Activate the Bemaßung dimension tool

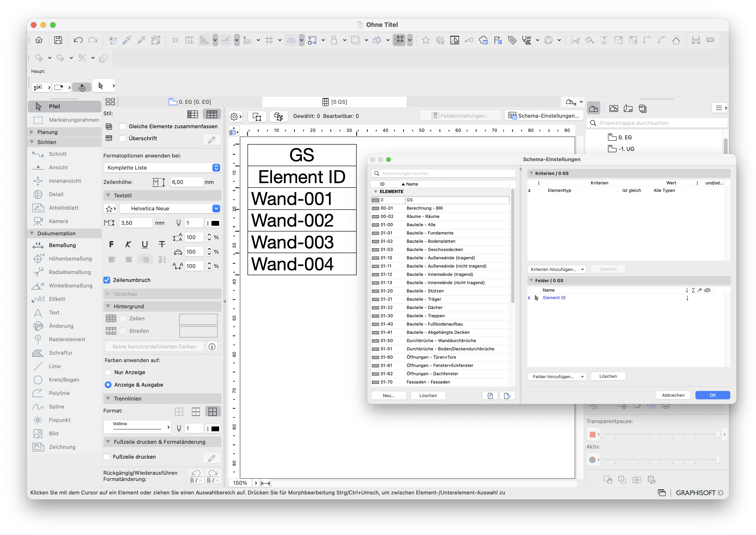tap(65, 245)
